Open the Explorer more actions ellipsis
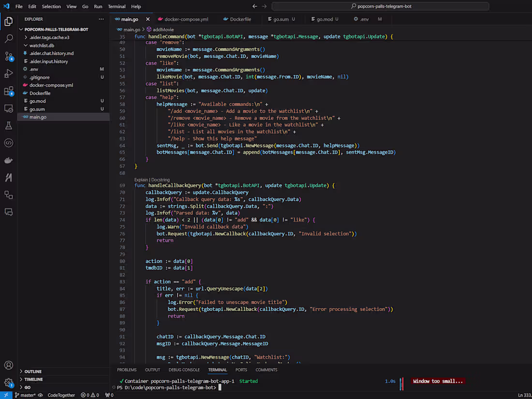532x399 pixels. 101,19
